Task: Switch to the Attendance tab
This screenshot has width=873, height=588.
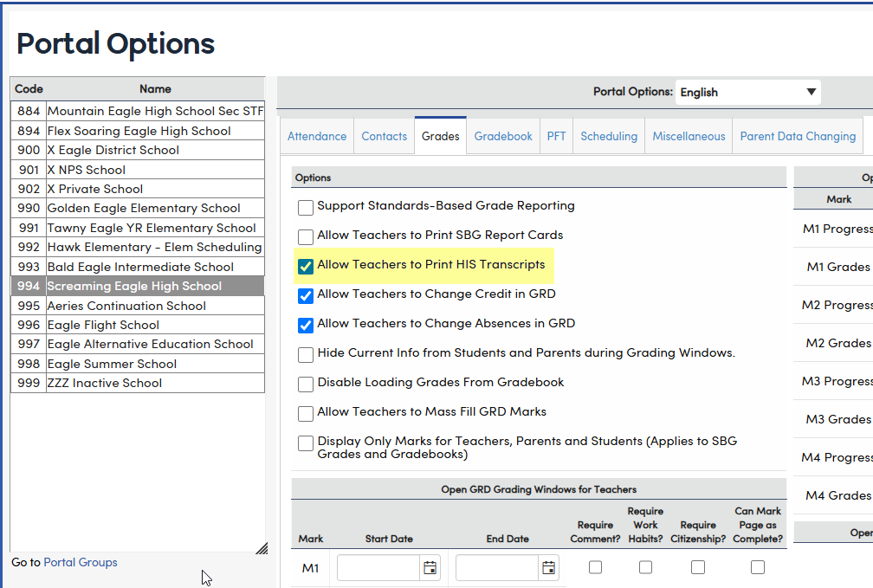Action: pyautogui.click(x=317, y=137)
